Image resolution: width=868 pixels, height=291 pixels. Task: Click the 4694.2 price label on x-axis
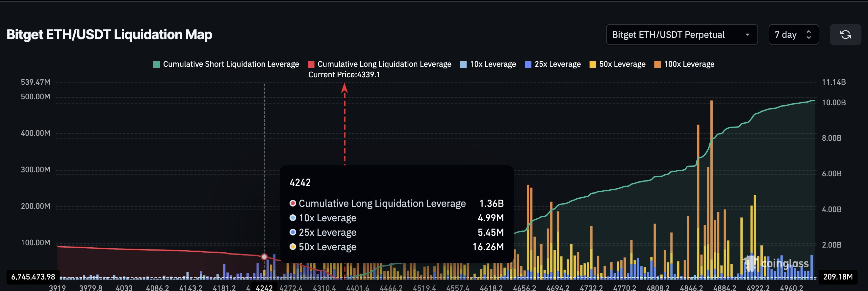click(558, 288)
